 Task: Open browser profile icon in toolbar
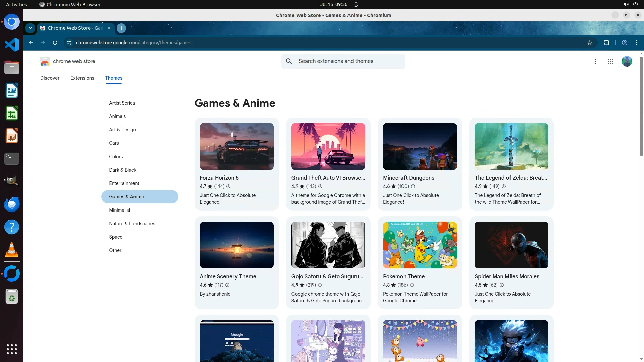pyautogui.click(x=624, y=43)
